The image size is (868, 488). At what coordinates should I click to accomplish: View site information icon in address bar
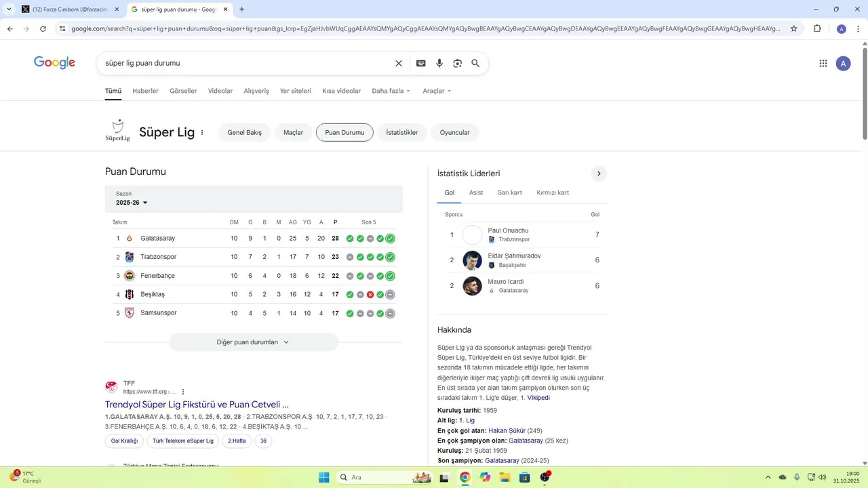[x=62, y=28]
